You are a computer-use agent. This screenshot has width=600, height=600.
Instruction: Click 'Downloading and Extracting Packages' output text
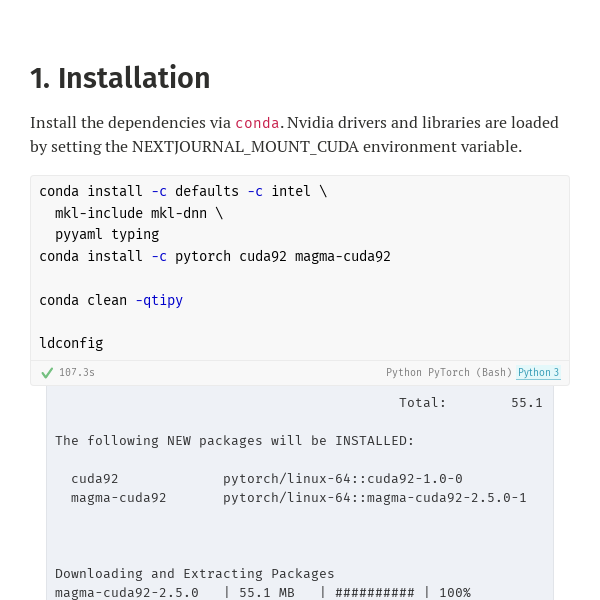click(x=195, y=574)
